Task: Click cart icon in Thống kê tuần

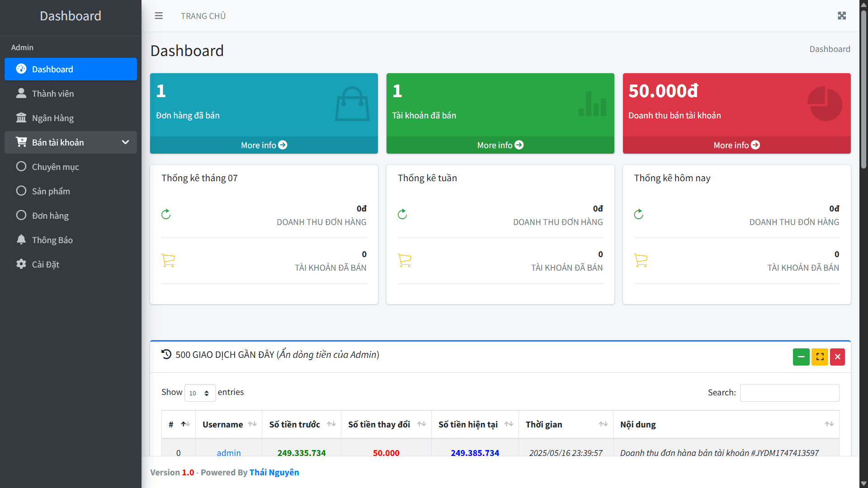Action: (405, 260)
